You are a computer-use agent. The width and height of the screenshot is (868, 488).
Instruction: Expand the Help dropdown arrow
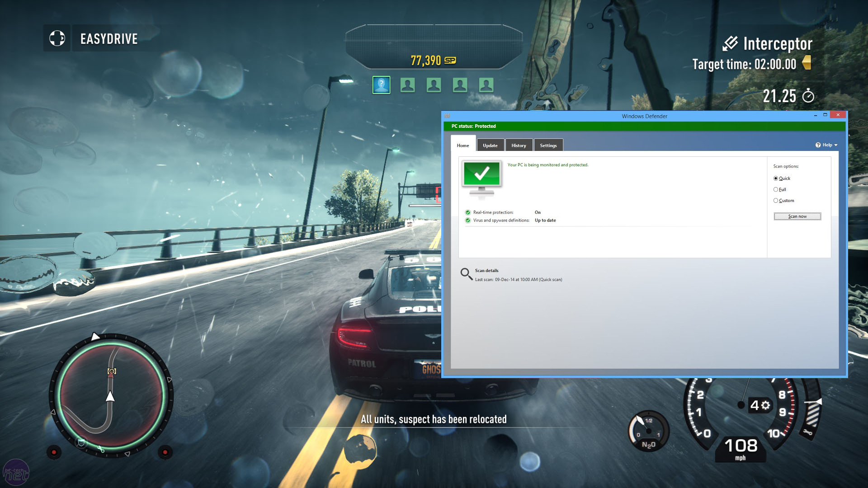click(x=836, y=145)
